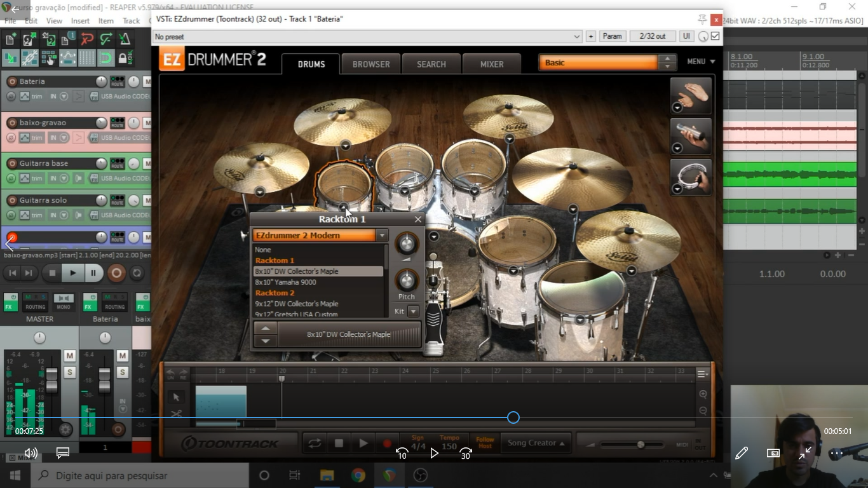
Task: Click the Save project icon in REAPER toolbar
Action: [x=48, y=39]
